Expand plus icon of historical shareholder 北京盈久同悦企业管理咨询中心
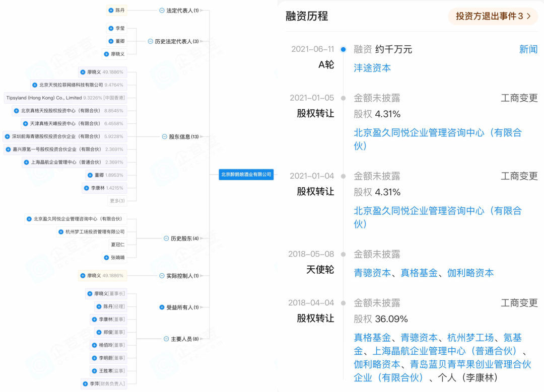This screenshot has width=544, height=392. 29,219
